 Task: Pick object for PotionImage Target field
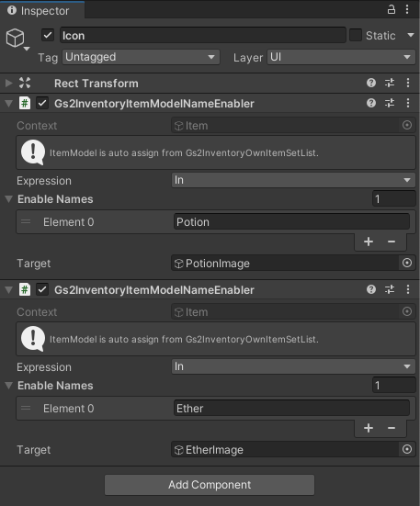(407, 263)
